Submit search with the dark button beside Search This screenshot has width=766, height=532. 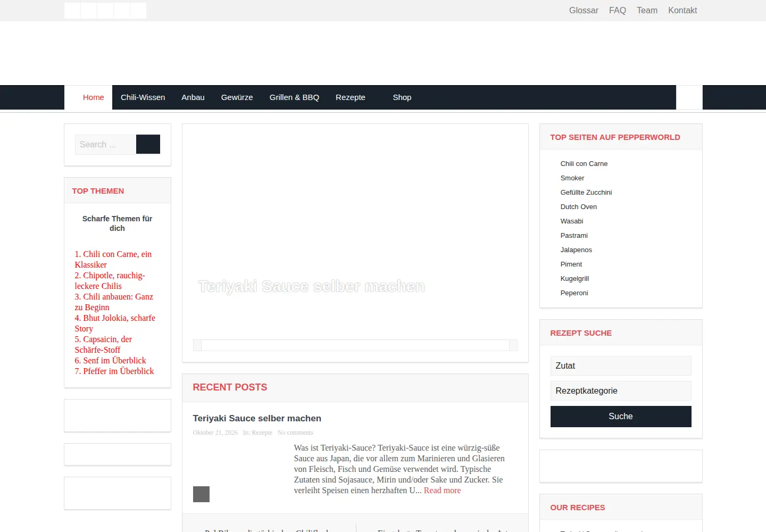point(148,144)
